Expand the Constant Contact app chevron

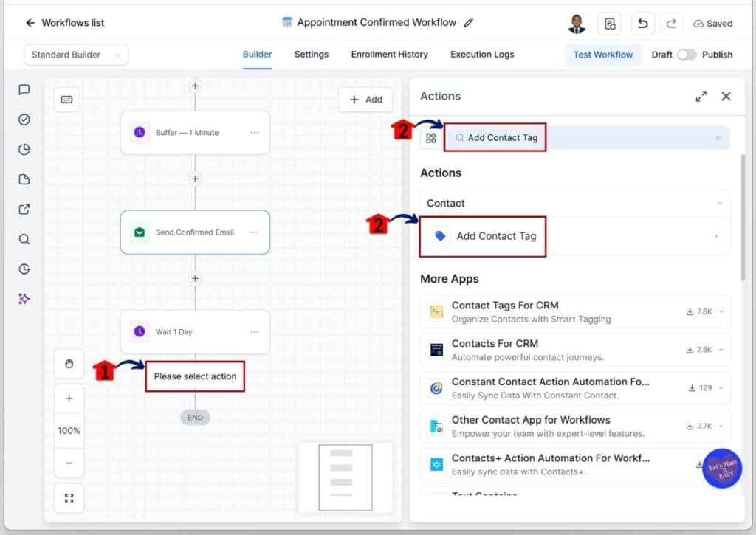pos(721,388)
